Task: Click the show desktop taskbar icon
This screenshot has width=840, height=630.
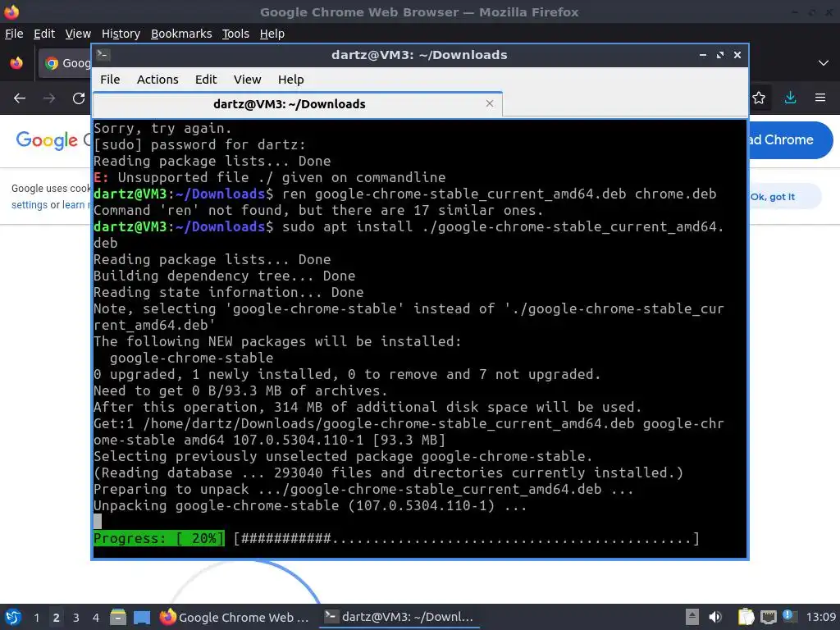Action: 142,618
